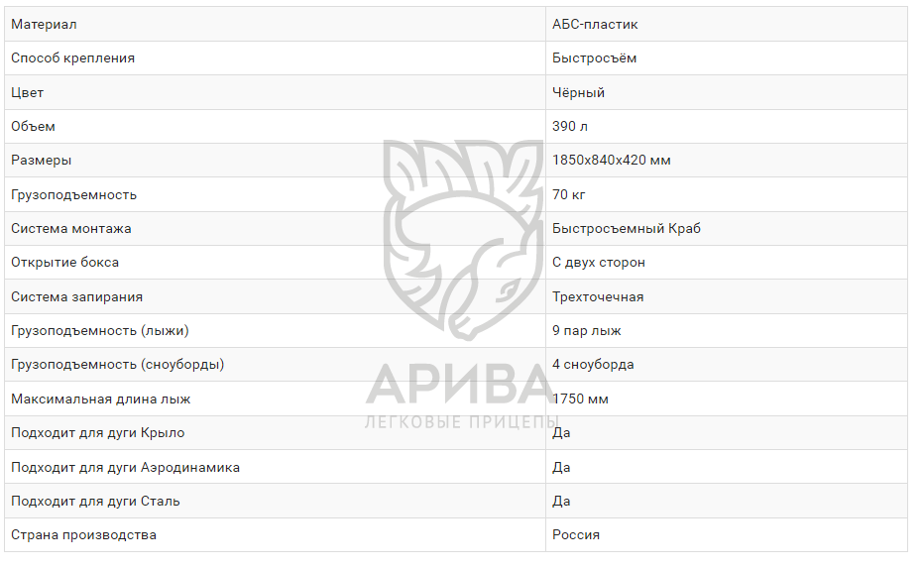Click the 'Чёрный' color value

coord(578,92)
